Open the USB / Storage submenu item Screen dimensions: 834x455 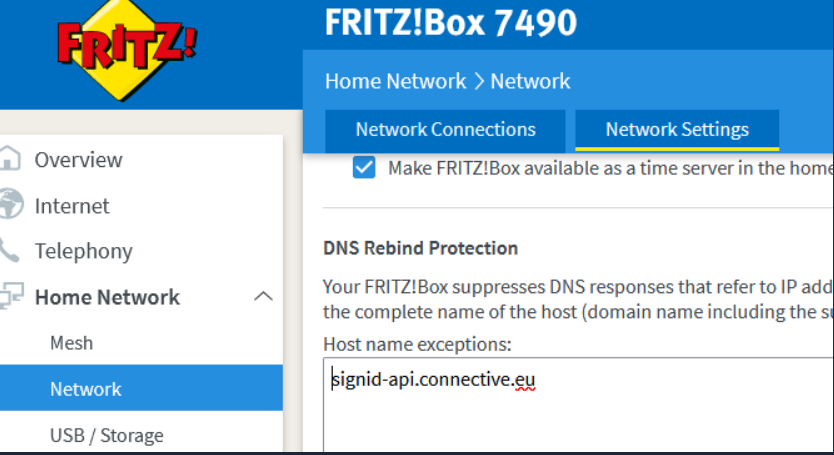(106, 435)
